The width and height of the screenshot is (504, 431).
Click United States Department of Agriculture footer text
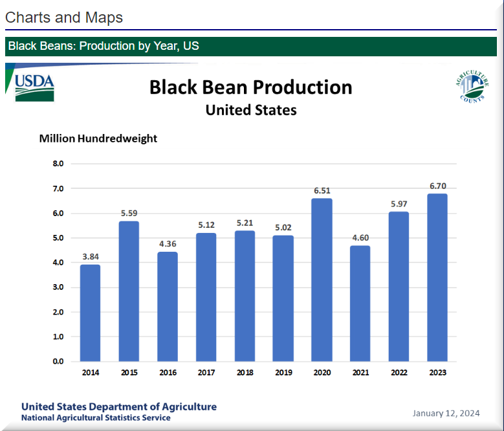[x=119, y=406]
